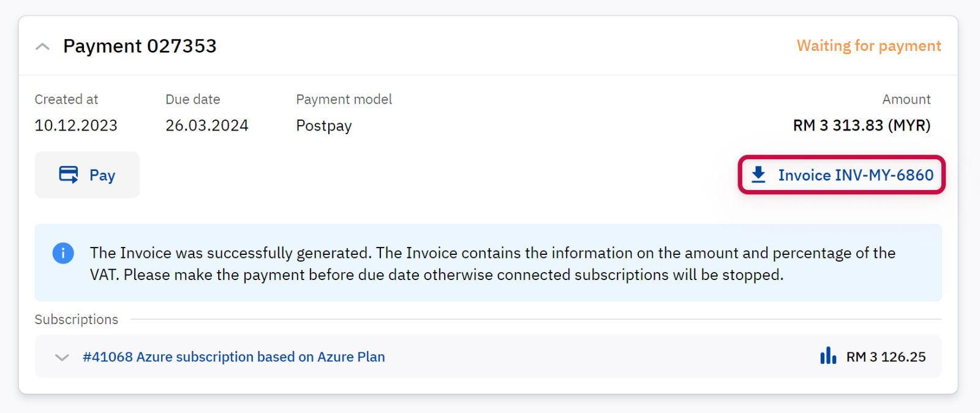Select the due date 26.03.2024
This screenshot has height=413, width=980.
pos(207,126)
